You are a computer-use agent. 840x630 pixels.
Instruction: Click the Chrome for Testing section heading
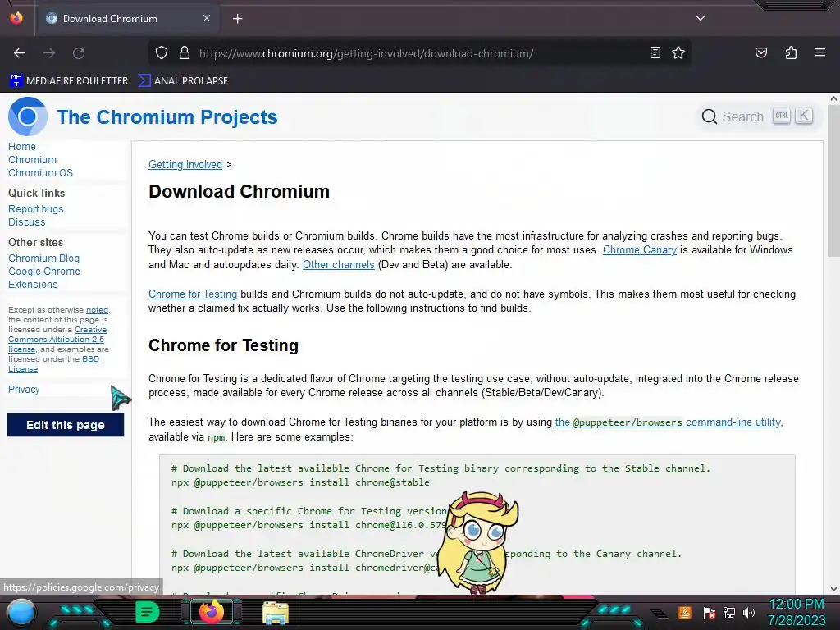pos(223,345)
